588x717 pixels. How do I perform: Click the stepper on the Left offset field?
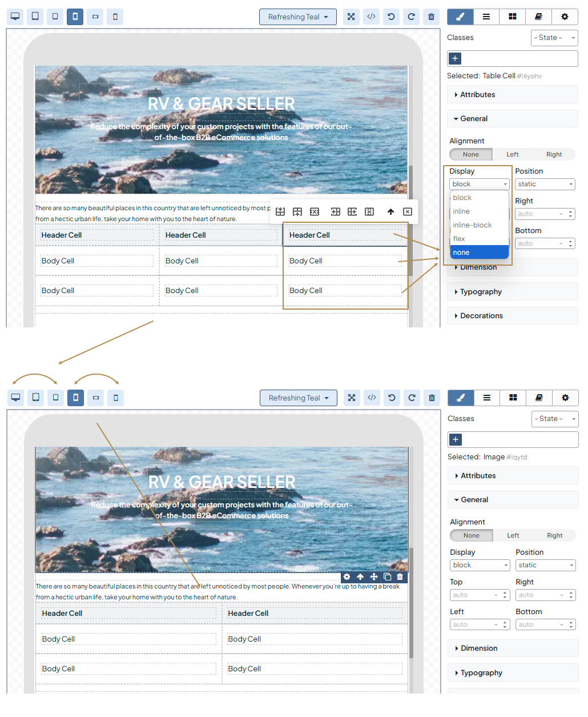[505, 624]
